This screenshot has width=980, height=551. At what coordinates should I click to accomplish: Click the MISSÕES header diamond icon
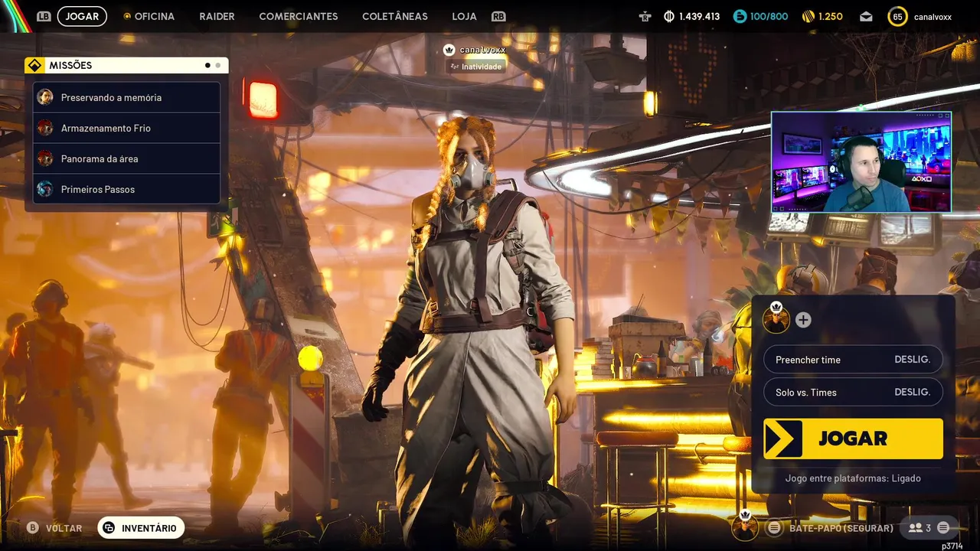click(34, 65)
